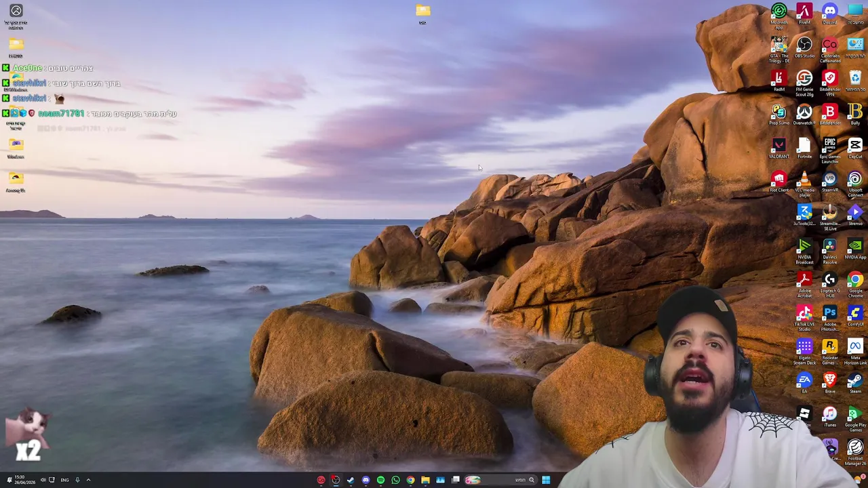Click the microphone icon in the tray
Viewport: 868px width, 488px height.
click(77, 480)
